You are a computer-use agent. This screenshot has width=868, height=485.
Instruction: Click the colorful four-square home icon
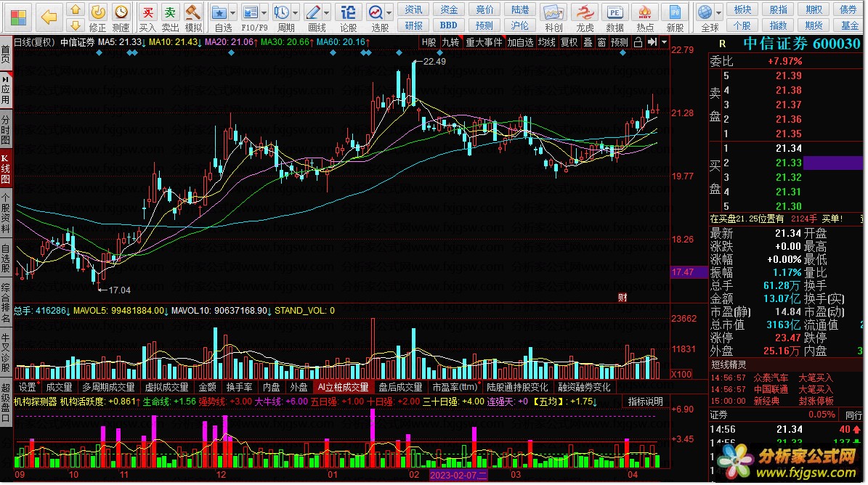(x=18, y=17)
